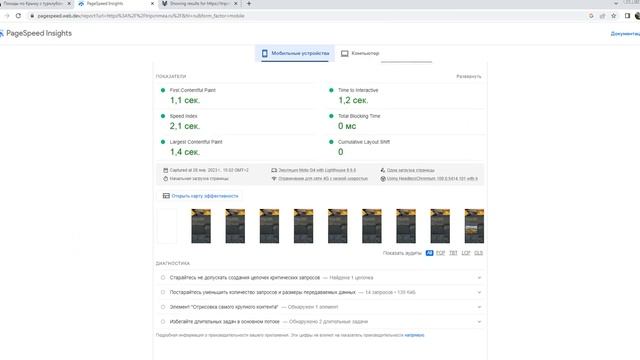
Task: Click the desktop monitor icon in the device tabs
Action: pos(344,53)
